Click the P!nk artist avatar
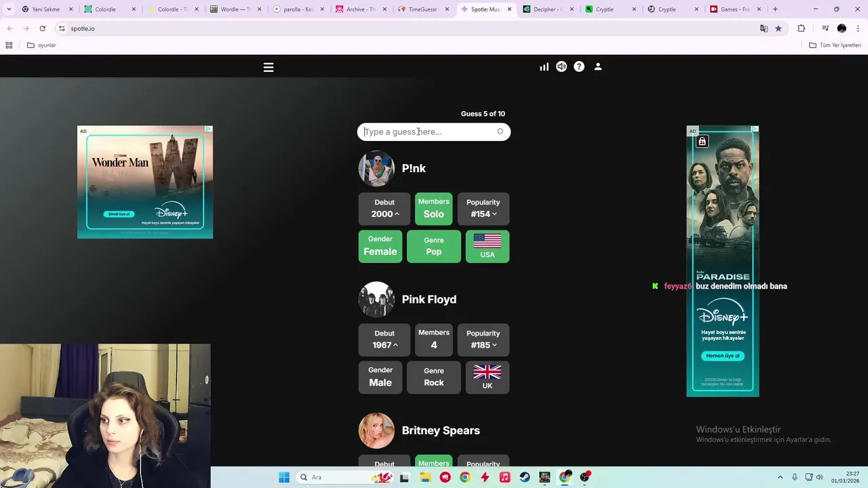 pyautogui.click(x=376, y=168)
